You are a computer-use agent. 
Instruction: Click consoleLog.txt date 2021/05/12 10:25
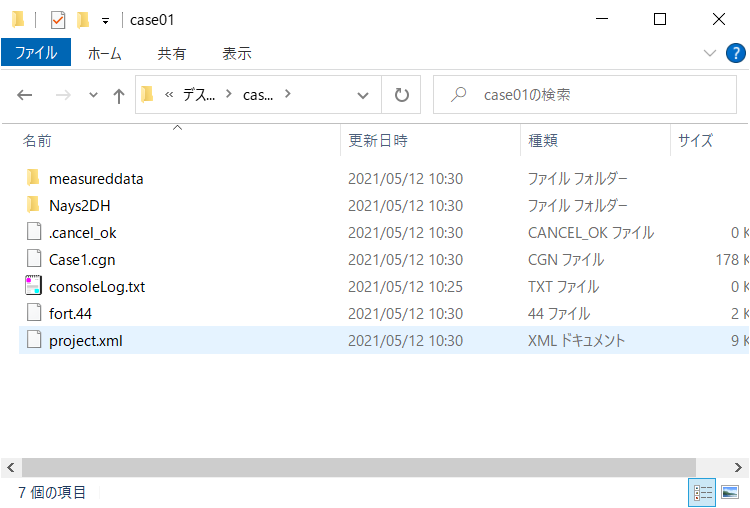point(405,287)
